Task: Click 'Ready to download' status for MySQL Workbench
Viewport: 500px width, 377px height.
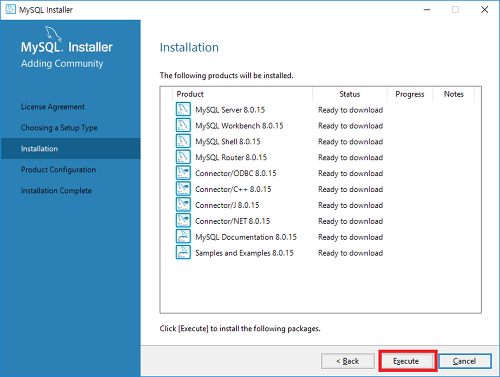Action: tap(350, 126)
